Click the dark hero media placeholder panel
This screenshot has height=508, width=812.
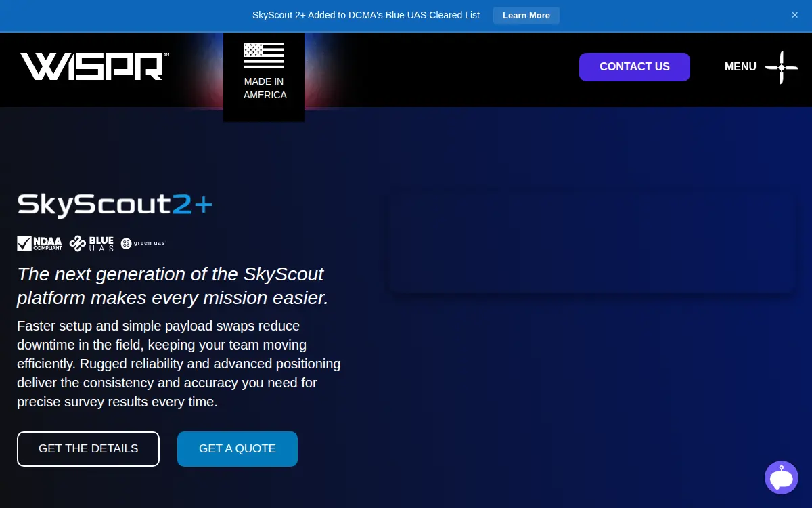[592, 242]
